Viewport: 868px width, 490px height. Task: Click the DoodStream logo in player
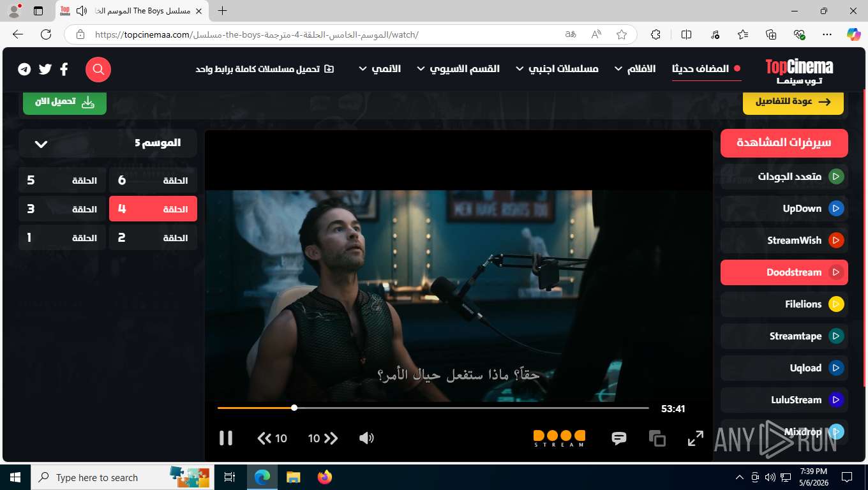tap(559, 438)
